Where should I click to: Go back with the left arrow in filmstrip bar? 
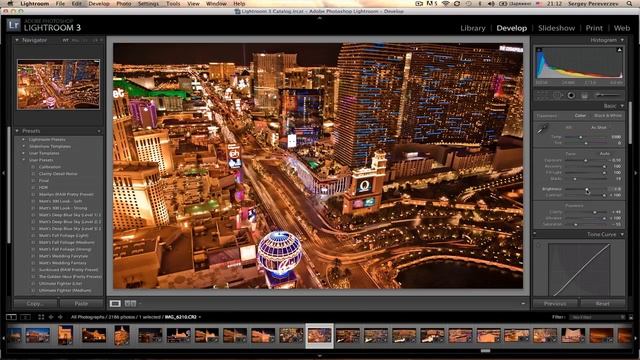pyautogui.click(x=51, y=317)
